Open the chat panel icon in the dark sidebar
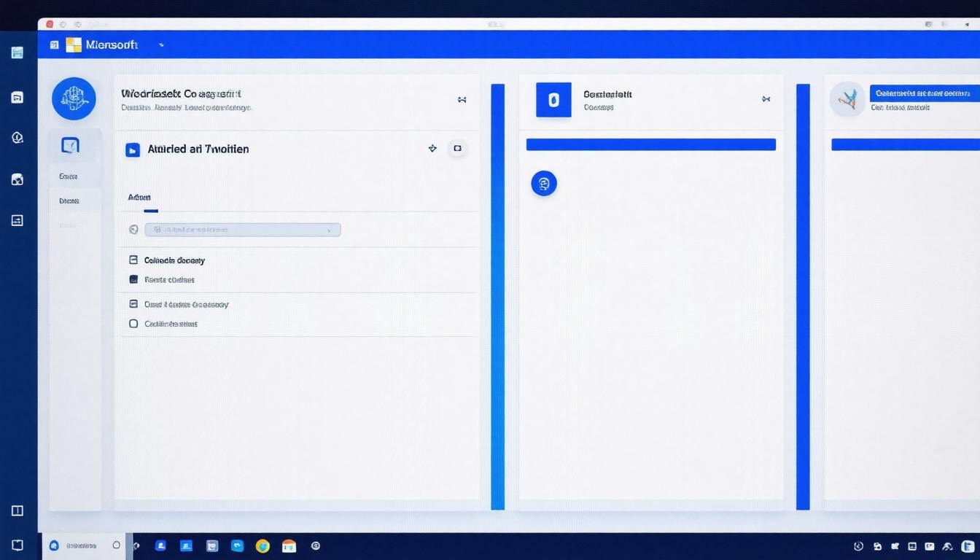Viewport: 980px width, 560px height. tap(17, 96)
